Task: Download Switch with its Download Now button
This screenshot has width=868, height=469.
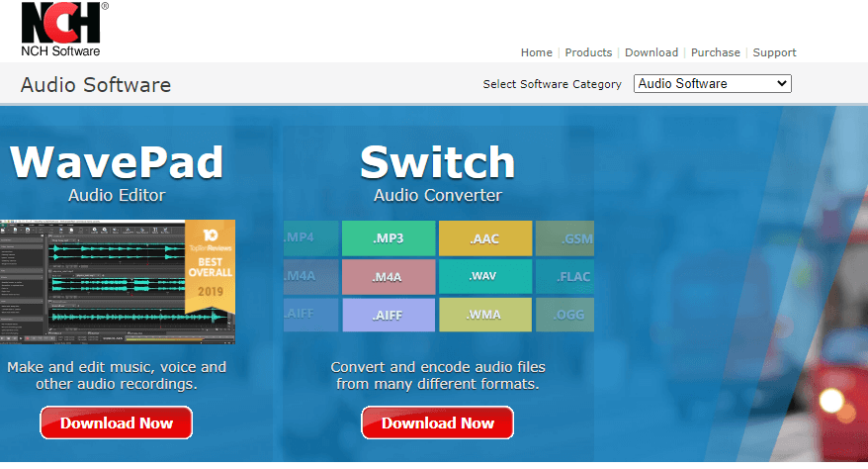Action: coord(437,423)
